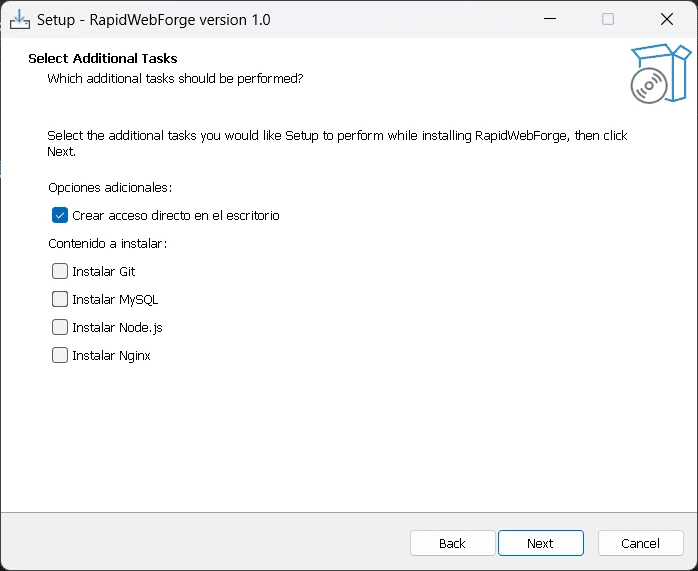Click the Setup installer icon in title bar
This screenshot has width=698, height=571.
click(20, 20)
